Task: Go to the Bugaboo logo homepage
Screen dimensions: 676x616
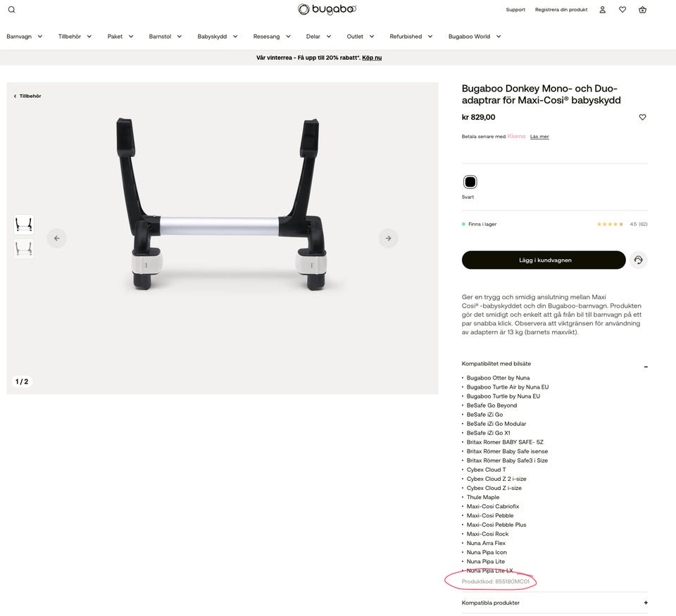Action: [x=327, y=9]
